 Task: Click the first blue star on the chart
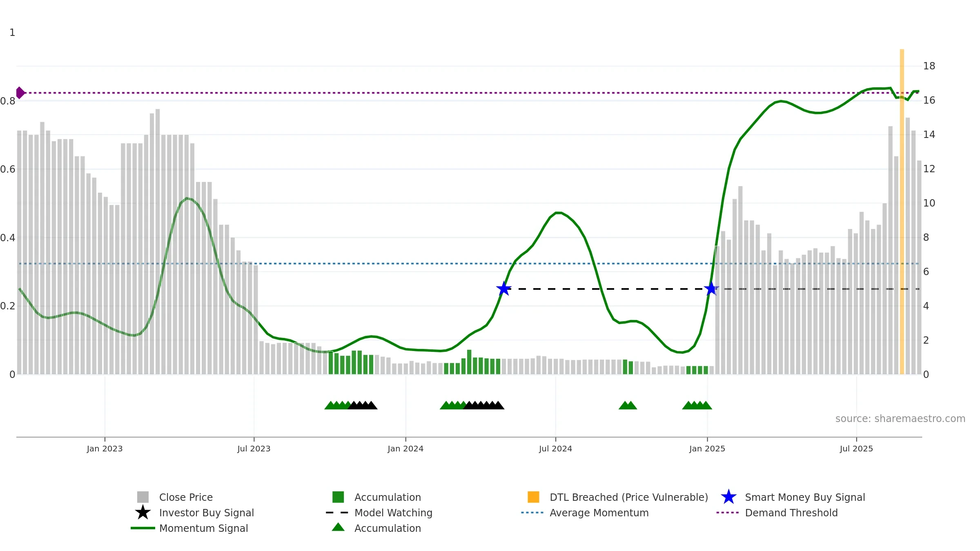[x=504, y=289]
